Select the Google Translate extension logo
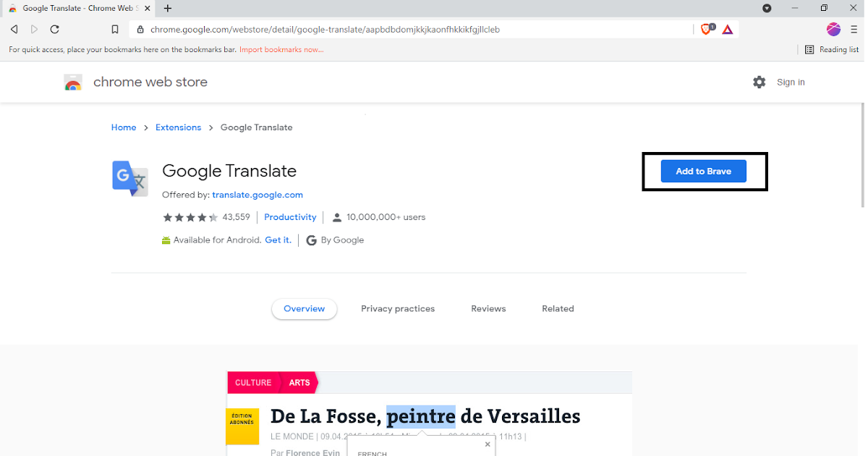Image resolution: width=868 pixels, height=456 pixels. (x=130, y=179)
